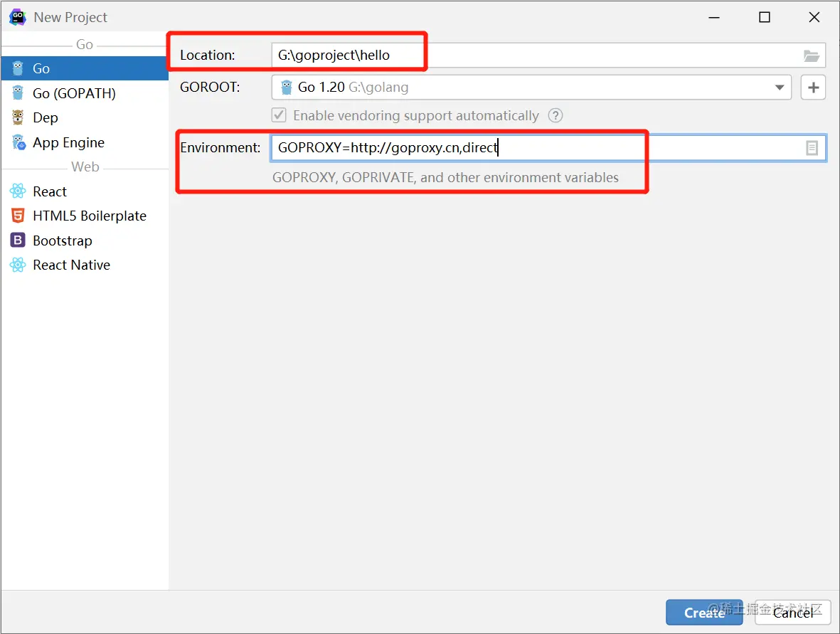The width and height of the screenshot is (840, 634).
Task: Toggle Enable vendoring support automatically checkbox
Action: click(x=279, y=115)
